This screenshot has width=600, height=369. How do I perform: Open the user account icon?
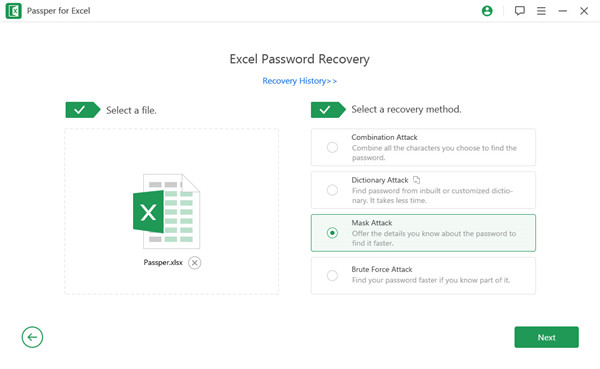pyautogui.click(x=487, y=11)
